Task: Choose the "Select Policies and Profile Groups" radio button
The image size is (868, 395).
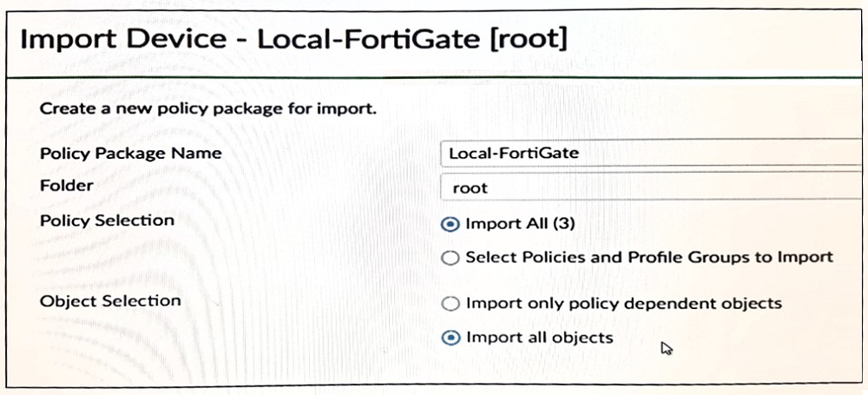Action: point(450,257)
